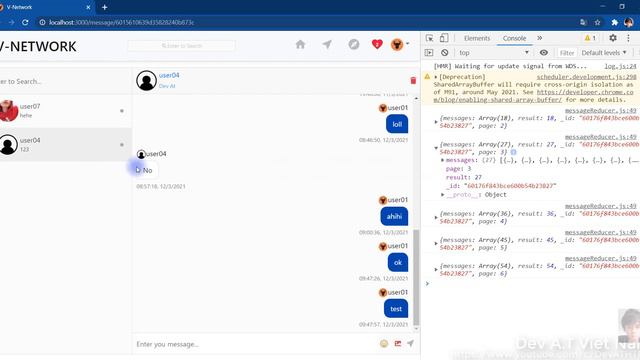
Task: Attach image using the picture icon
Action: (398, 344)
